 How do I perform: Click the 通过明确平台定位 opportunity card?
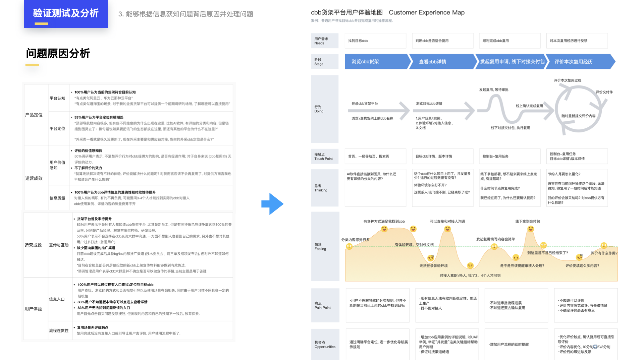click(378, 345)
